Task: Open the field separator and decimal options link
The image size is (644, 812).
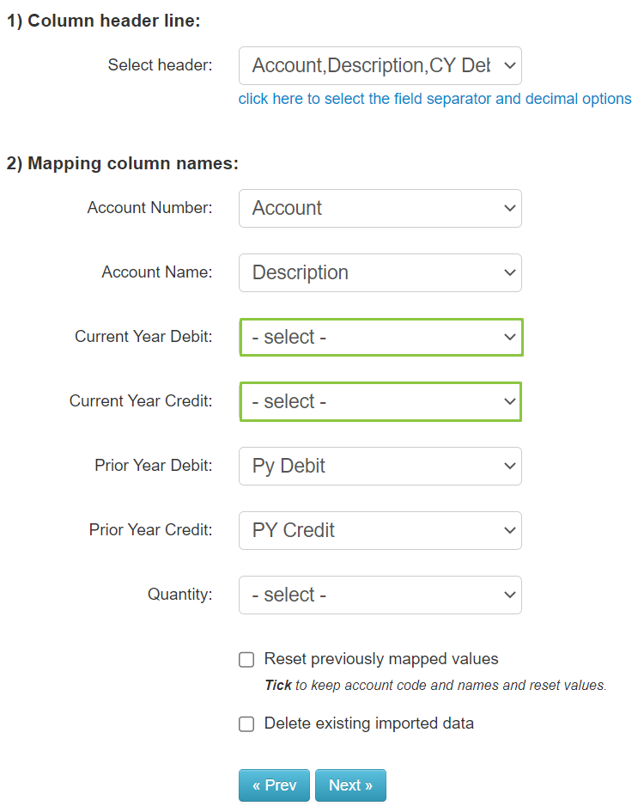Action: (435, 98)
